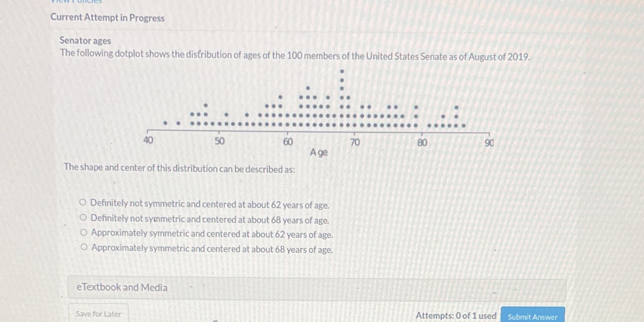The image size is (644, 322).
Task: Choose "Approximately symmetric and centered at about 62 years"
Action: [x=83, y=233]
